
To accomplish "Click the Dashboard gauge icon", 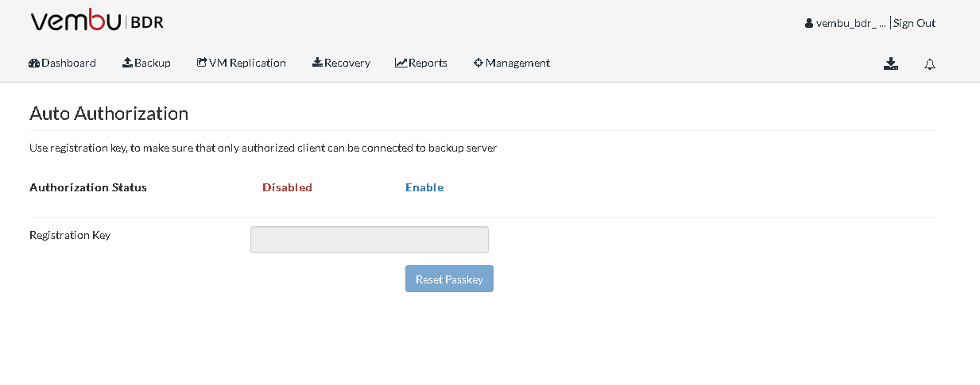I will (x=34, y=63).
